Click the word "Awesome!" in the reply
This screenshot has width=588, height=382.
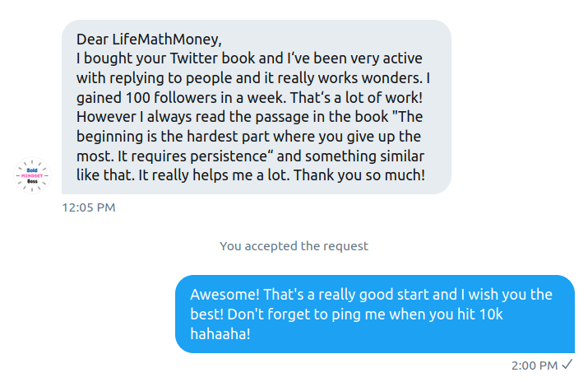click(x=220, y=295)
